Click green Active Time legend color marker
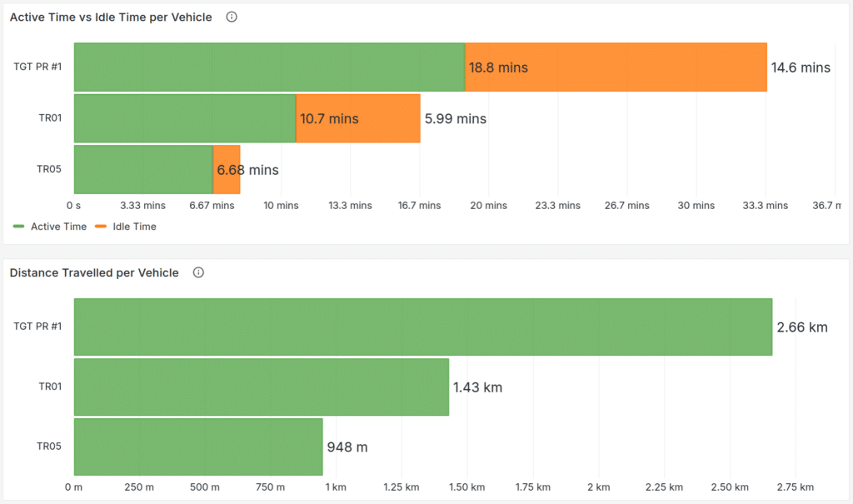 point(18,227)
